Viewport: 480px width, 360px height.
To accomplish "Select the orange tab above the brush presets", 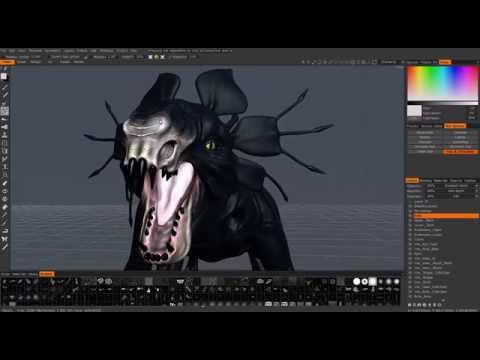I will 46,274.
